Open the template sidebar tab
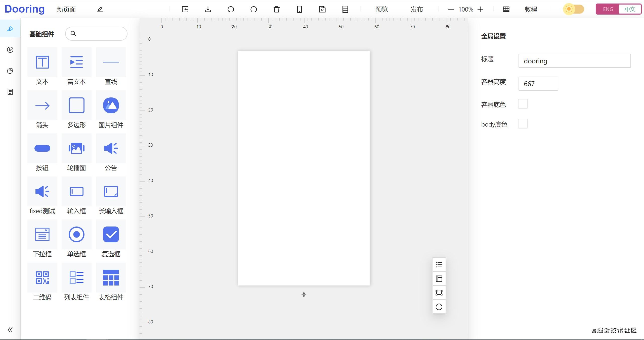 pos(10,92)
